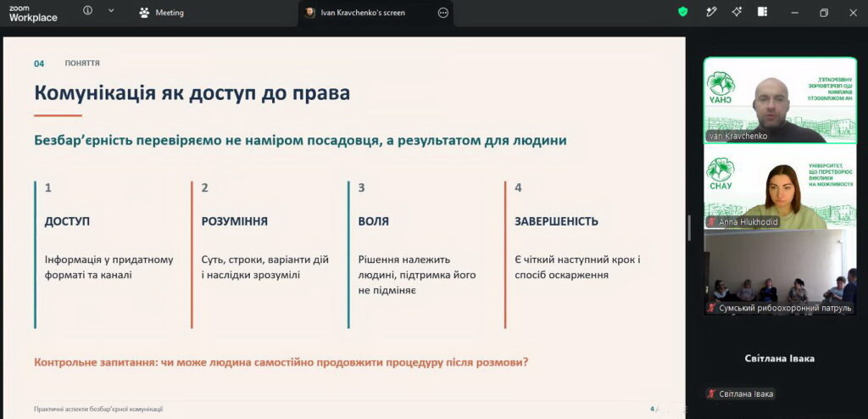Viewport: 868px width, 419px height.
Task: Click the 'РОЗУМІННЯ' heading
Action: coord(235,221)
